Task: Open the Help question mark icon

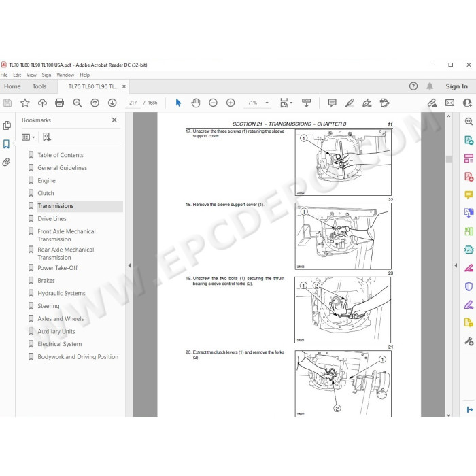Action: [x=413, y=86]
